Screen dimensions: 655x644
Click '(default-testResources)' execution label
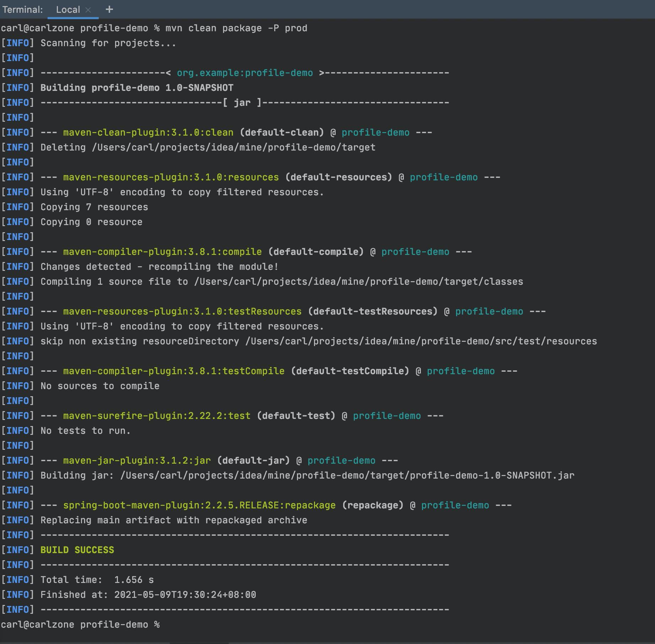tap(373, 312)
